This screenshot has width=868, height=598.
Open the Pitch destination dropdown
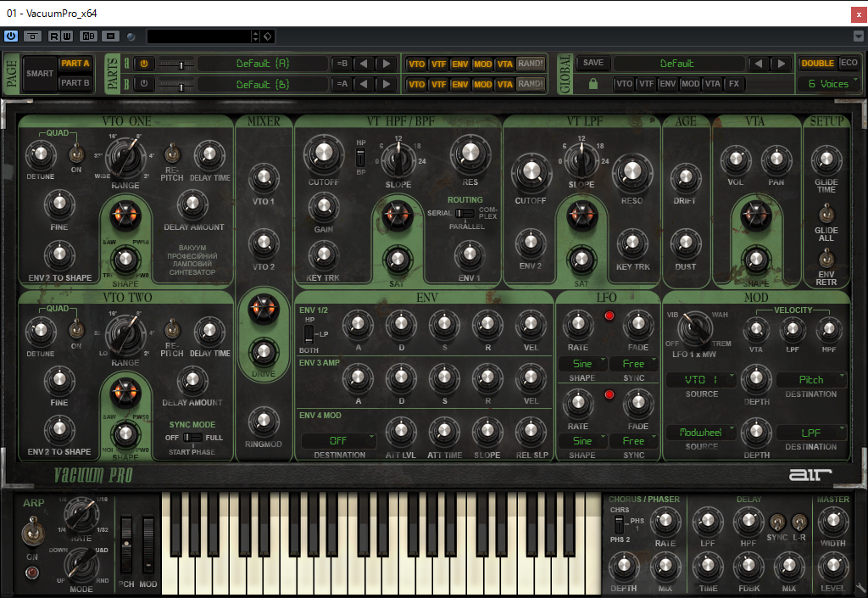(811, 380)
